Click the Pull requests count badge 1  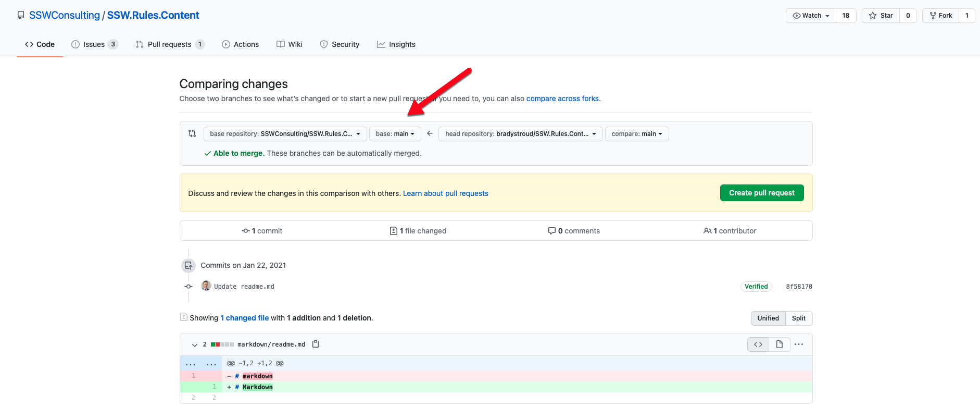200,44
